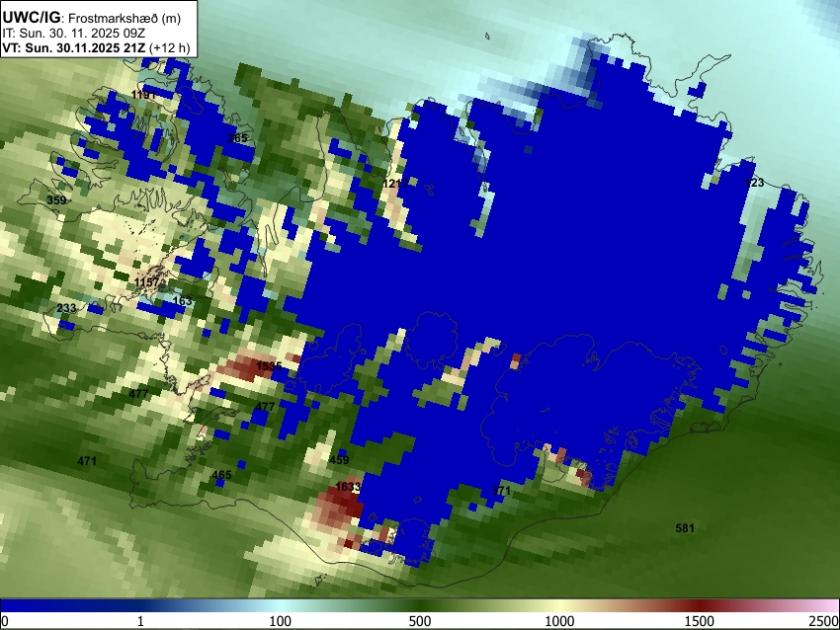Click the 581 map value label
The image size is (840, 630).
coord(685,528)
